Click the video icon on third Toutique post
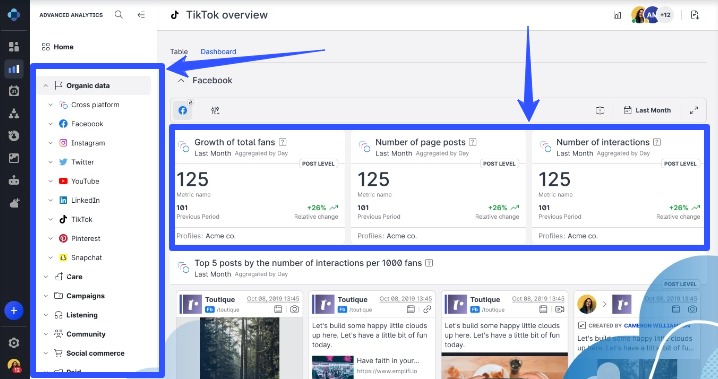718x379 pixels. [560, 309]
